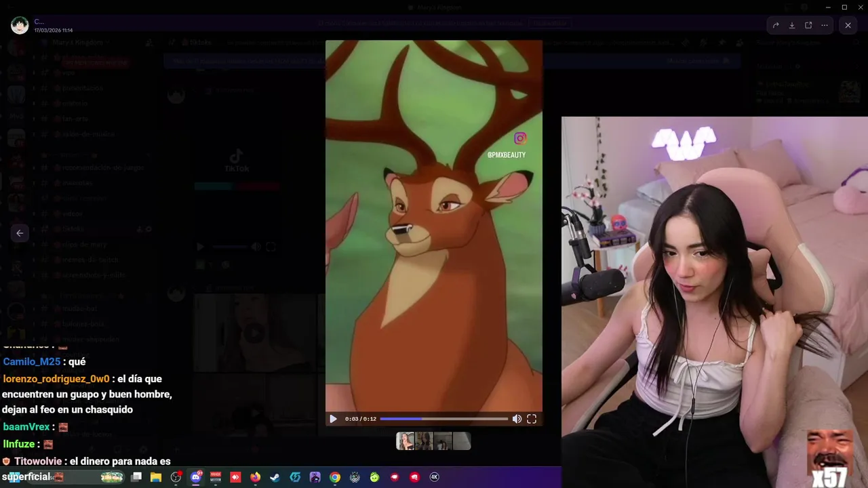Open the three-dots more options menu

825,25
